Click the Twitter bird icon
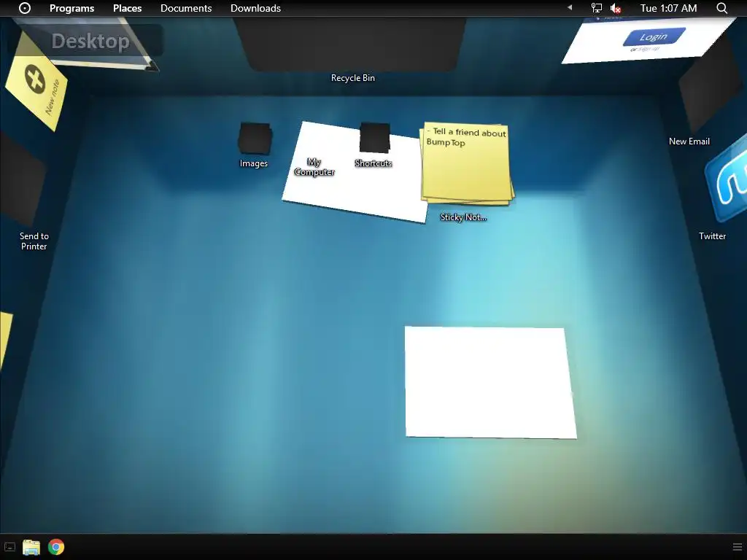The image size is (747, 560). click(727, 179)
